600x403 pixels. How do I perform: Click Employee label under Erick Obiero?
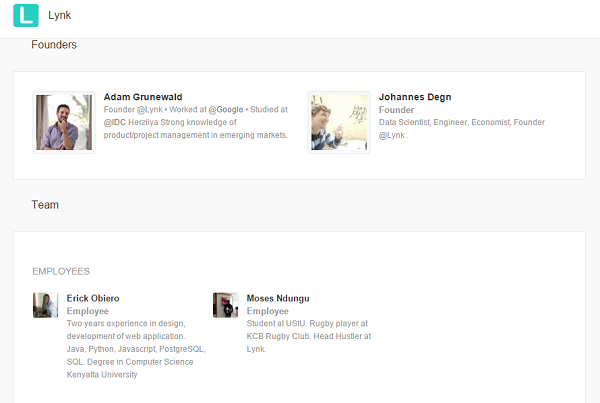(88, 311)
